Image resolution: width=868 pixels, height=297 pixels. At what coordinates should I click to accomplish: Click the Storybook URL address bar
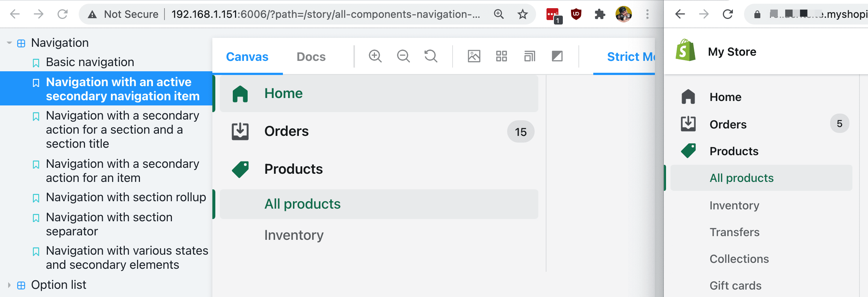[325, 14]
